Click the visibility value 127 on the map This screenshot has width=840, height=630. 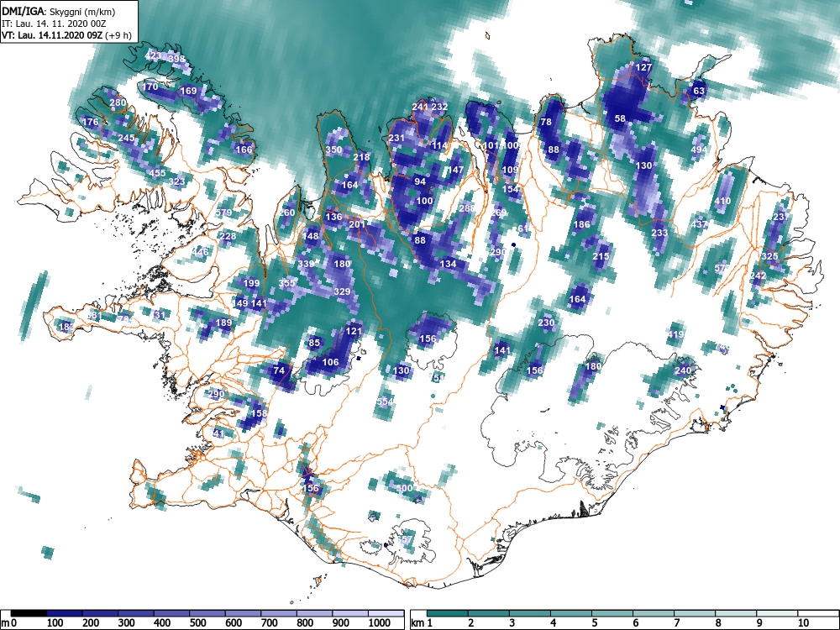[644, 67]
